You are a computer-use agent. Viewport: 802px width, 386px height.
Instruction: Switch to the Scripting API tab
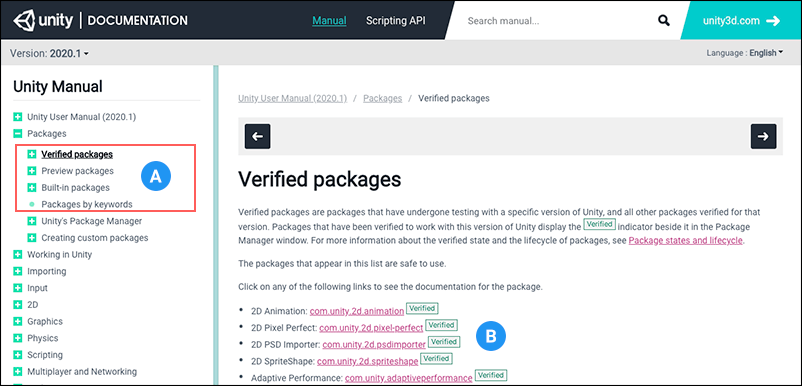point(395,21)
